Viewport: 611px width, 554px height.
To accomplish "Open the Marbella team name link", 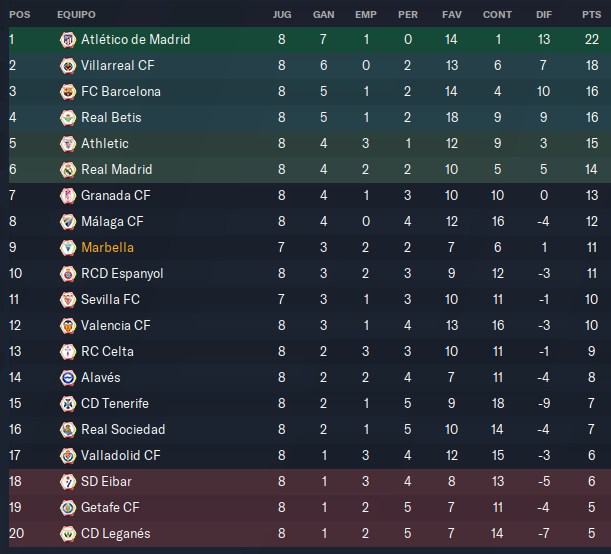I will [x=108, y=248].
